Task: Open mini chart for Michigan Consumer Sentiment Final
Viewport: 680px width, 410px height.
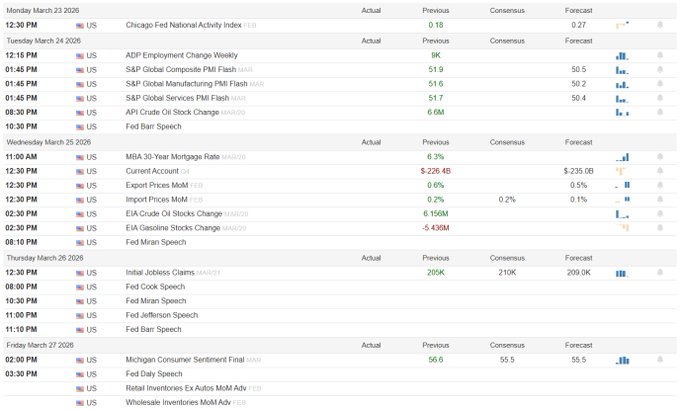Action: 622,359
